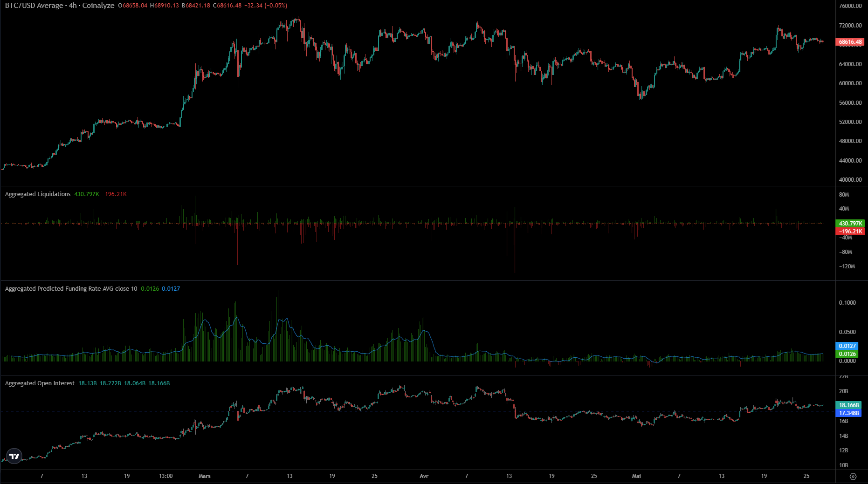
Task: Click the H68910.13 high value in header
Action: click(x=164, y=6)
